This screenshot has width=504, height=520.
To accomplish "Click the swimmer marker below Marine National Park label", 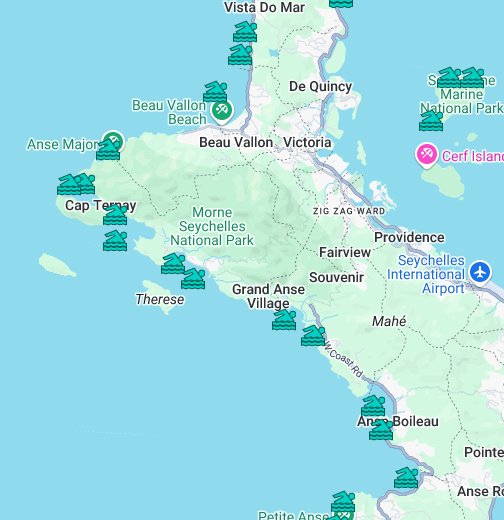I will [x=431, y=121].
